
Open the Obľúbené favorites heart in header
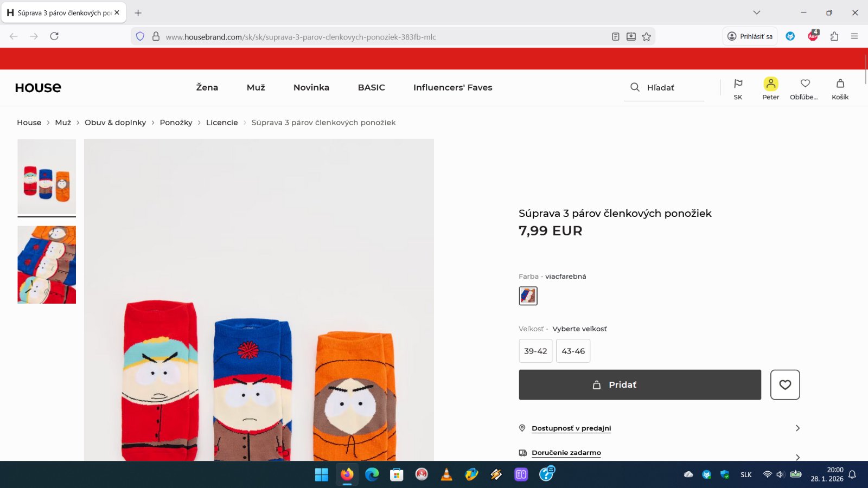(x=805, y=84)
